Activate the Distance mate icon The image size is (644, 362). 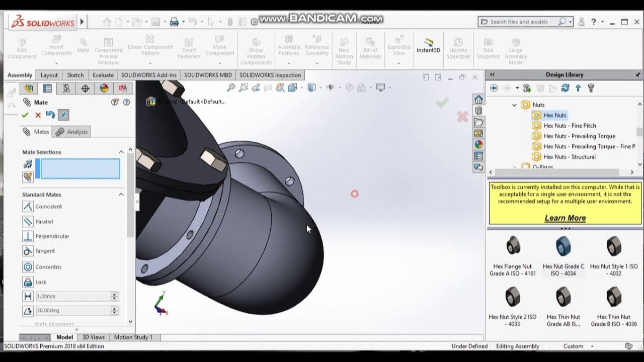(x=28, y=296)
